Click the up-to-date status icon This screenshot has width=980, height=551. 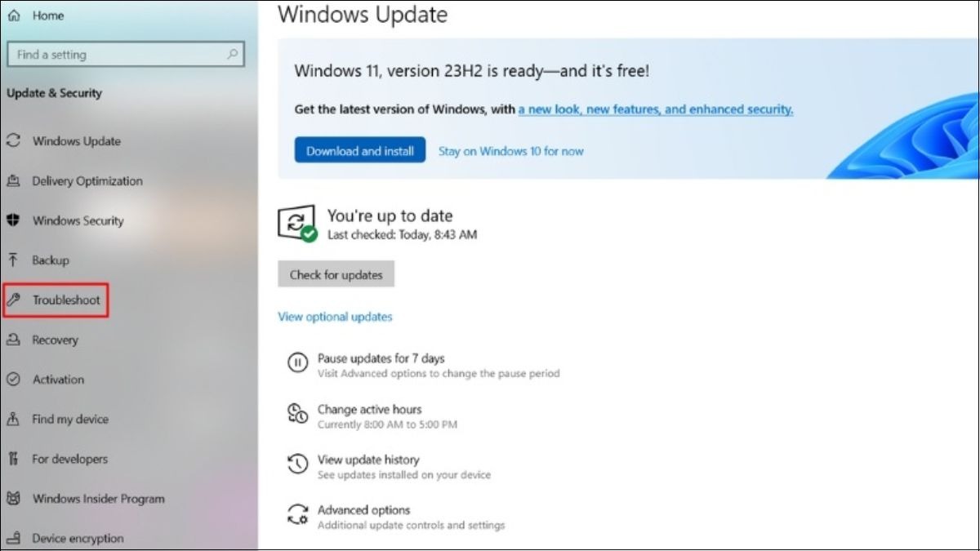[x=297, y=224]
